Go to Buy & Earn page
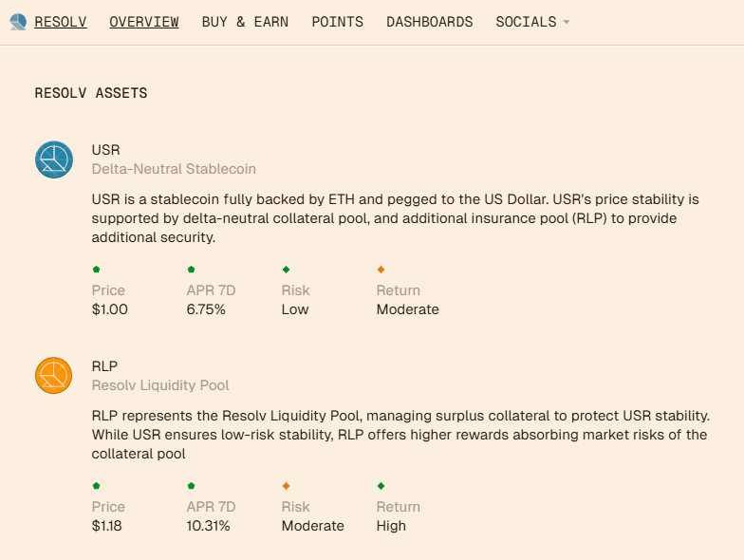This screenshot has width=744, height=560. (x=245, y=22)
